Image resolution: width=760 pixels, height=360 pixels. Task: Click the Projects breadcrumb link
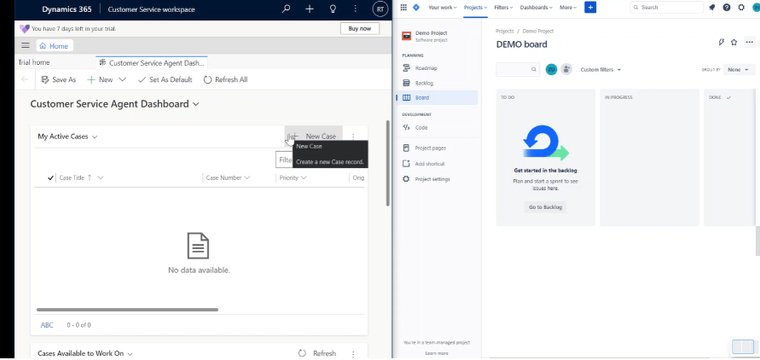click(505, 31)
